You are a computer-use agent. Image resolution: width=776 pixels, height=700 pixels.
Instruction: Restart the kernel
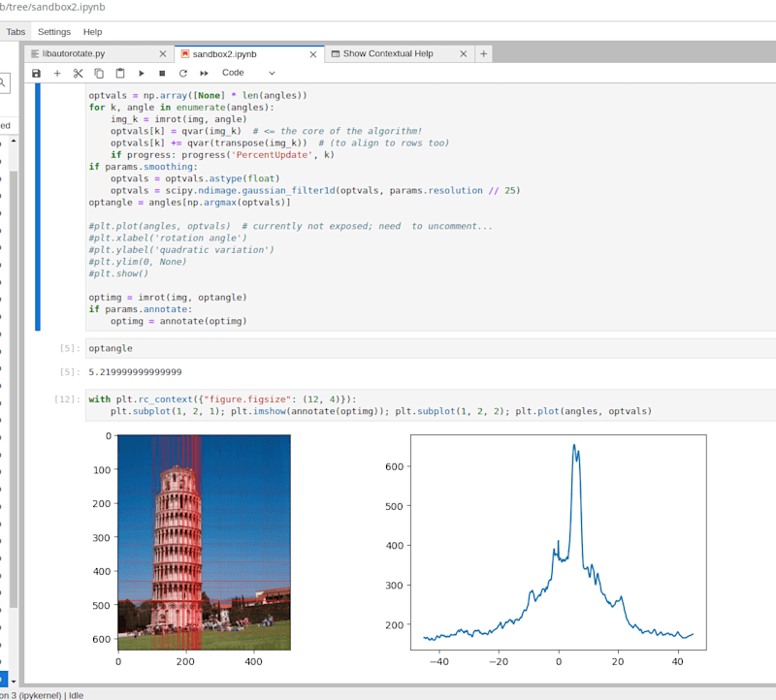[182, 74]
